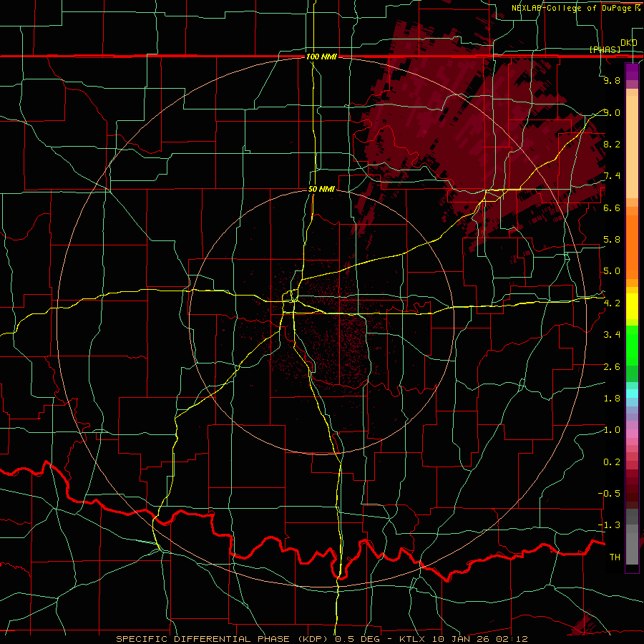Click the 0.2 legend value
This screenshot has height=644, width=644.
click(x=612, y=462)
